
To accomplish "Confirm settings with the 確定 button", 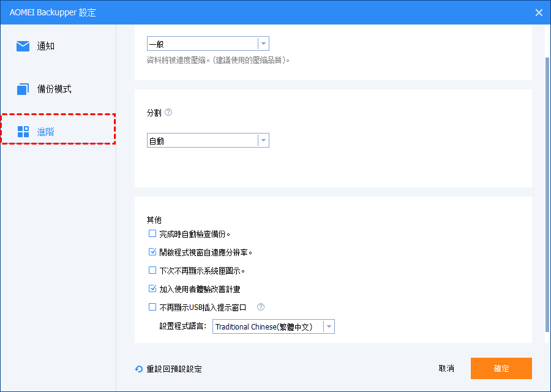I will tap(501, 369).
